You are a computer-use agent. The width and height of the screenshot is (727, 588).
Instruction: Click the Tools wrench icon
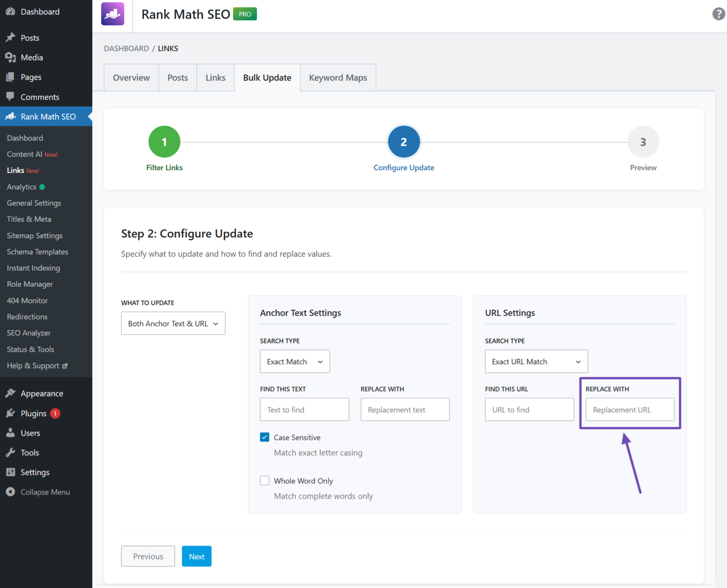[10, 452]
